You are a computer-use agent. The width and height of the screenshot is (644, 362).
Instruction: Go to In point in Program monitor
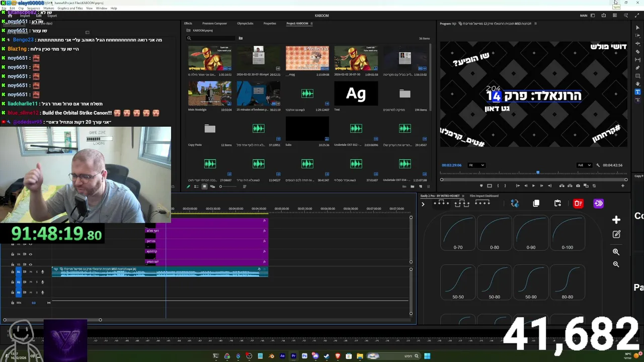click(518, 186)
